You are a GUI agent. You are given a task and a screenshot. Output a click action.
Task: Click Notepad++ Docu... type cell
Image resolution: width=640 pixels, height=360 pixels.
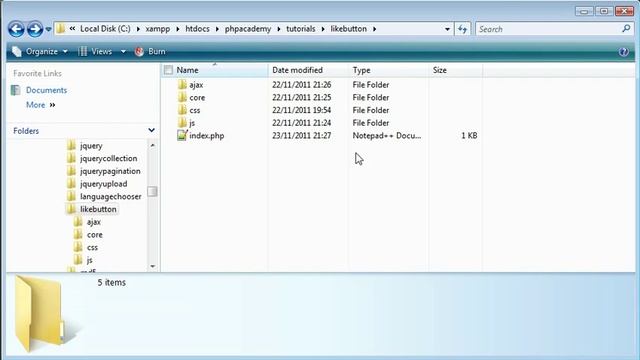coord(387,136)
